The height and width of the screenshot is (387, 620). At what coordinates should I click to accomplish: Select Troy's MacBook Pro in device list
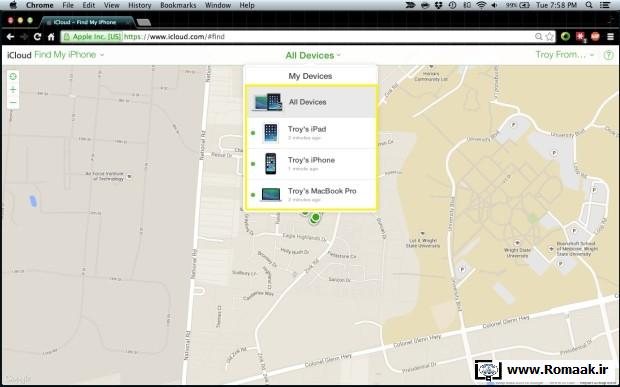[x=311, y=194]
